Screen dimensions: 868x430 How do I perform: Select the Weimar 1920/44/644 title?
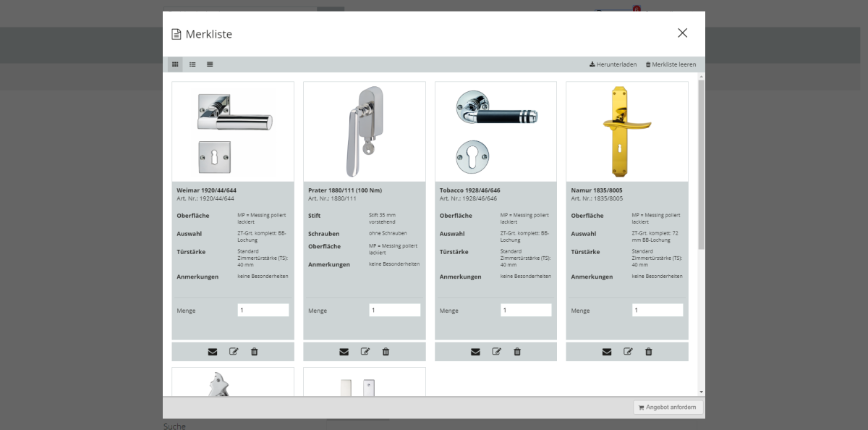(x=206, y=190)
